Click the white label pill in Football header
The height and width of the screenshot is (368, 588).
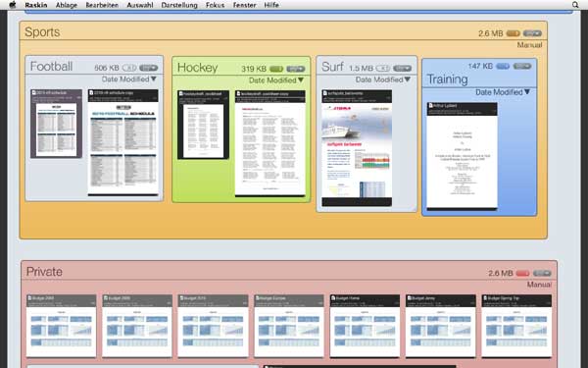(x=129, y=68)
